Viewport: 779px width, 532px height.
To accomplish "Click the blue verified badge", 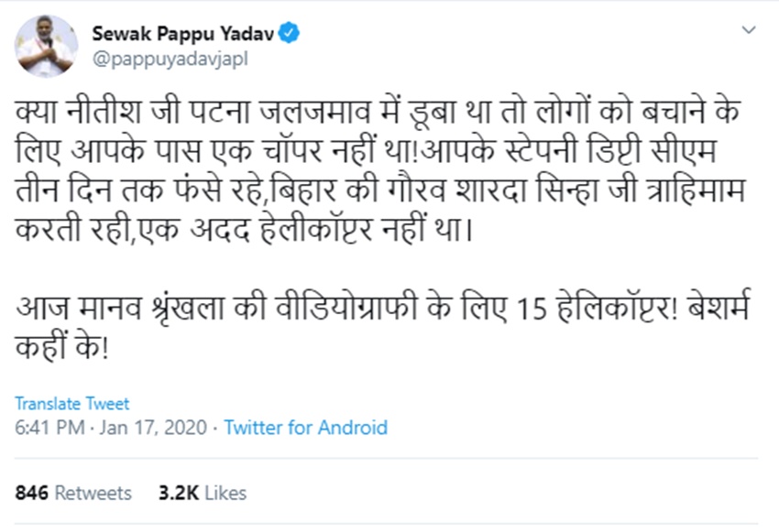I will (x=291, y=35).
